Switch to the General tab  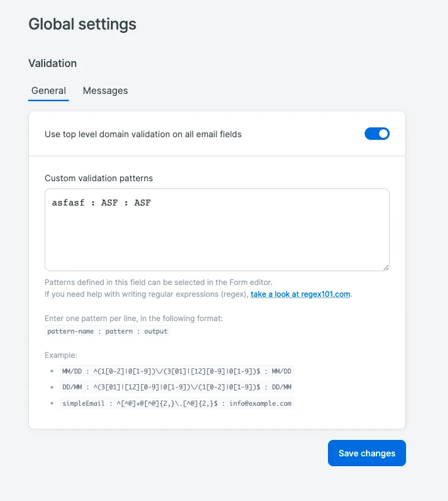tap(49, 91)
